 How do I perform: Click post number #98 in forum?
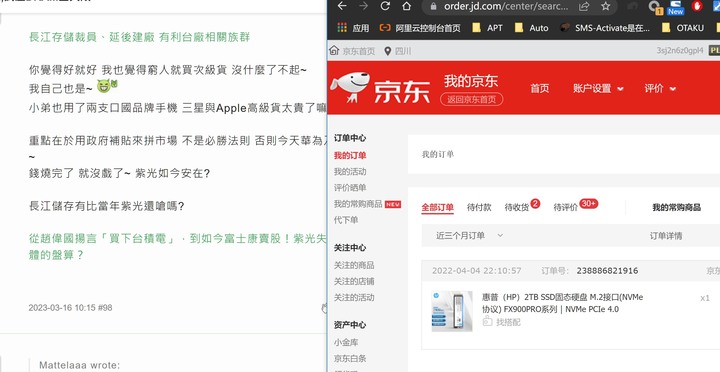pyautogui.click(x=105, y=308)
